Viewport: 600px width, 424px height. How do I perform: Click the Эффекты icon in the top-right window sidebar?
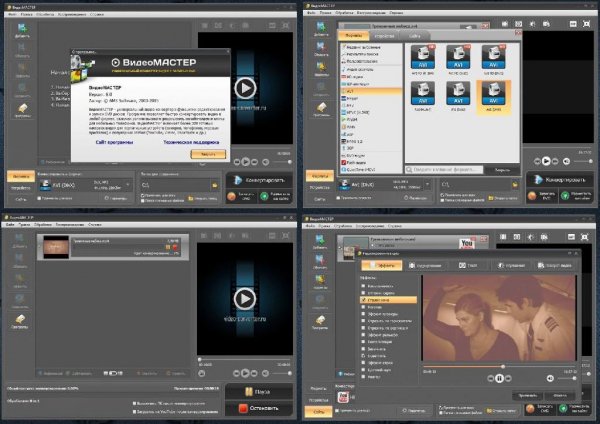321,69
